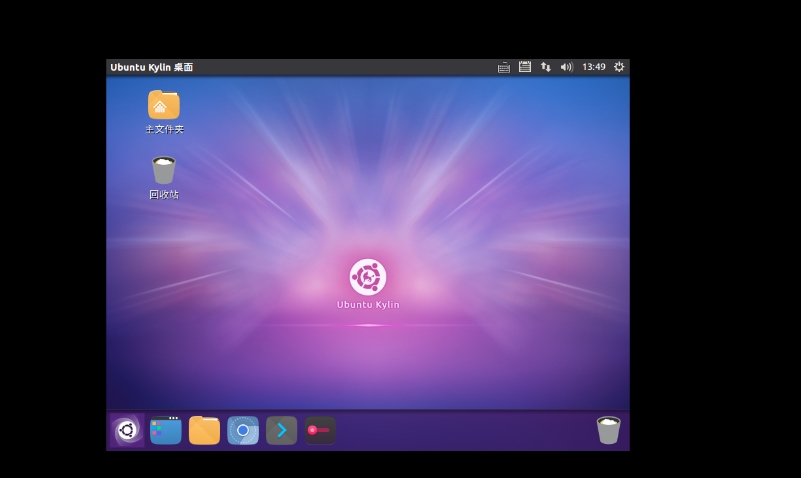Launch the Chromium browser from the dock

tap(243, 430)
